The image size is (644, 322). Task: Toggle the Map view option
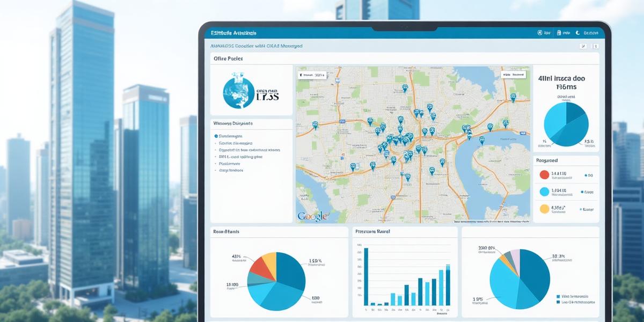tap(508, 75)
